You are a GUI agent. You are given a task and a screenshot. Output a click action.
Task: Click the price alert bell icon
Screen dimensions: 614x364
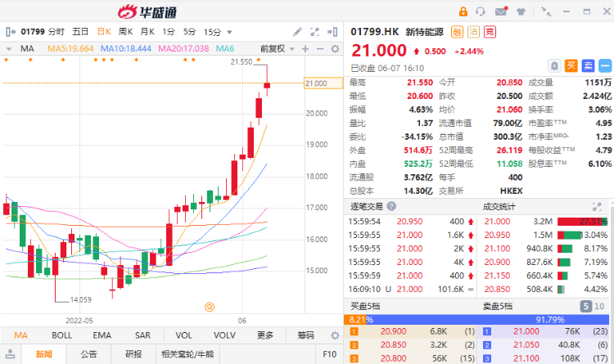click(554, 65)
